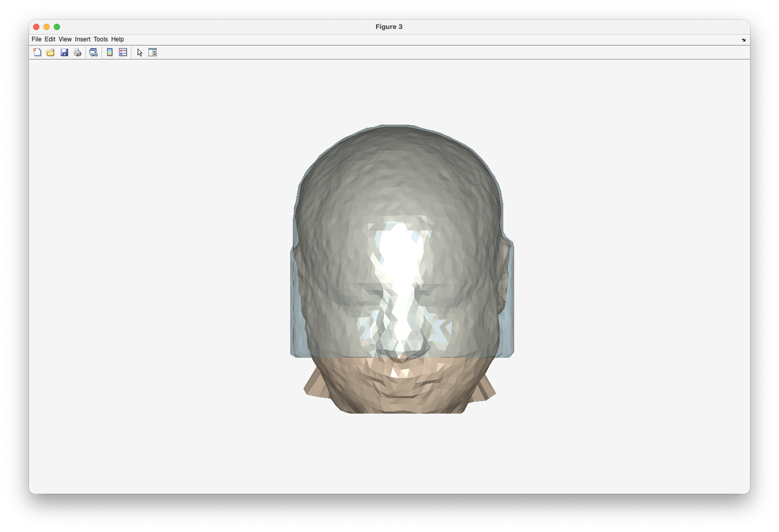The image size is (779, 532).
Task: Insert a legend using the toolbar icon
Action: click(123, 52)
